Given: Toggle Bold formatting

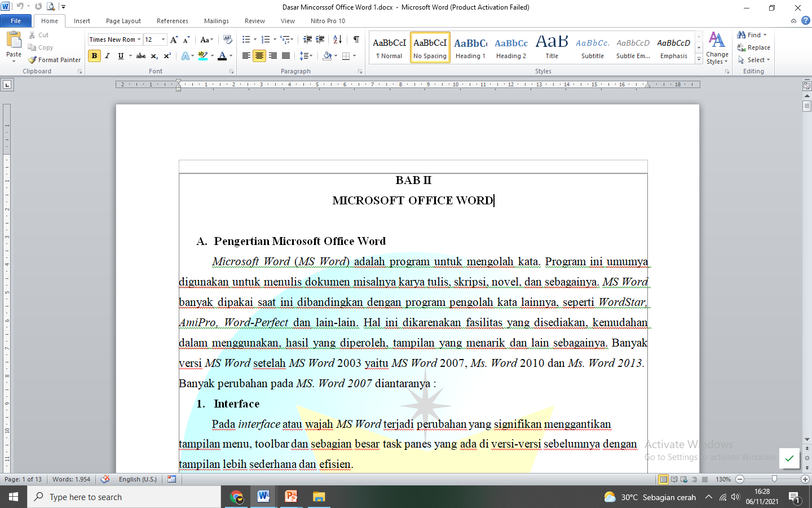Looking at the screenshot, I should coord(94,56).
